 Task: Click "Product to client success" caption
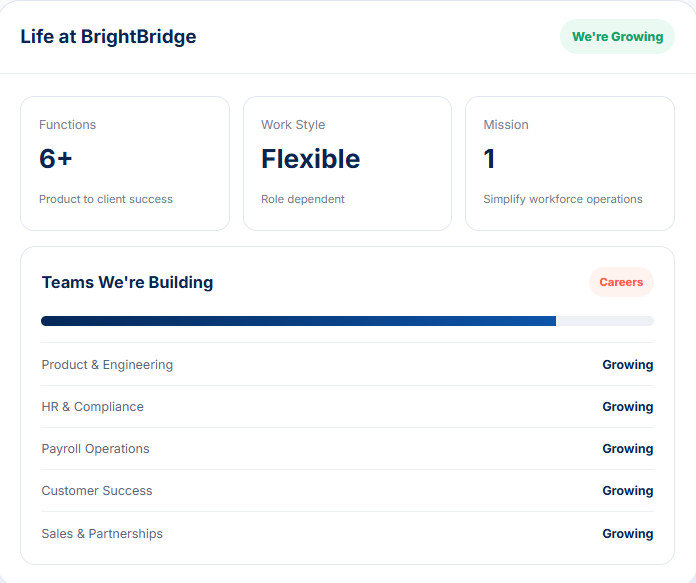pos(106,199)
